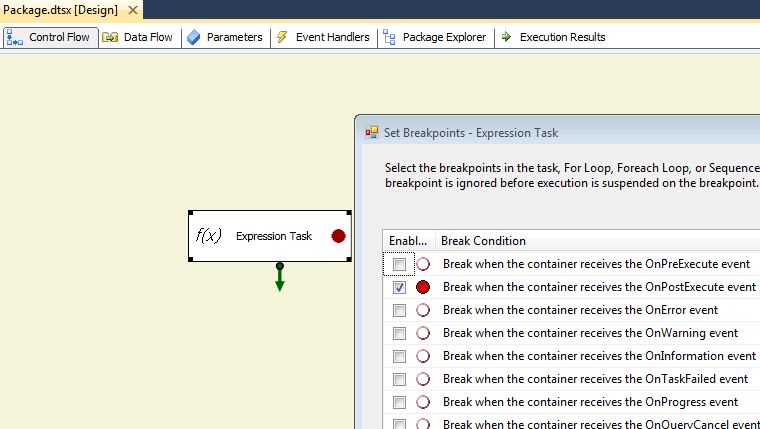The height and width of the screenshot is (429, 760).
Task: Click the Break Condition column header
Action: pyautogui.click(x=485, y=241)
